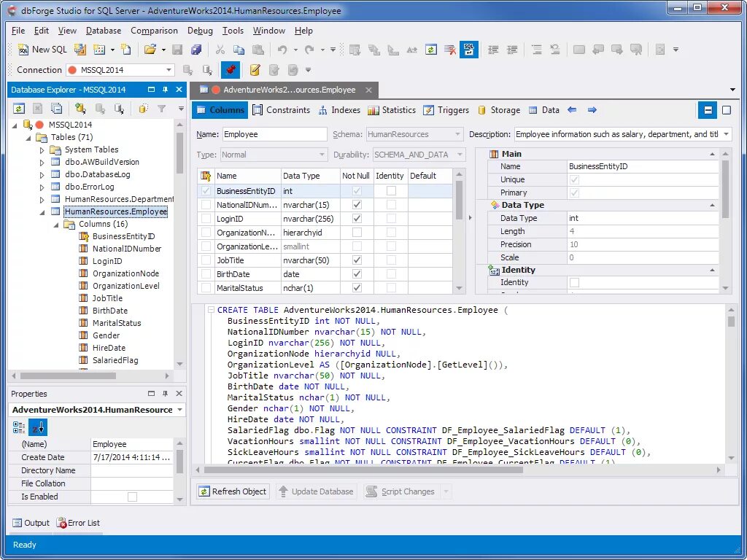Open the Description field dropdown

pyautogui.click(x=727, y=134)
